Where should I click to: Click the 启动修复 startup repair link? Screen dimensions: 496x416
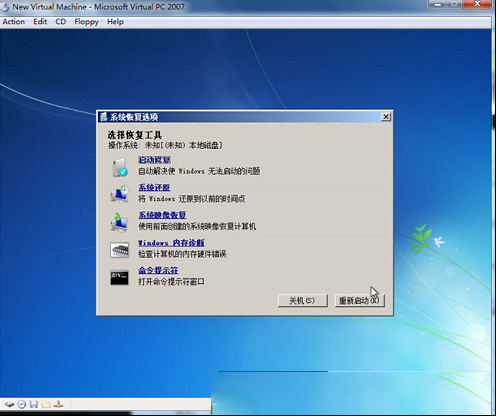click(x=154, y=160)
